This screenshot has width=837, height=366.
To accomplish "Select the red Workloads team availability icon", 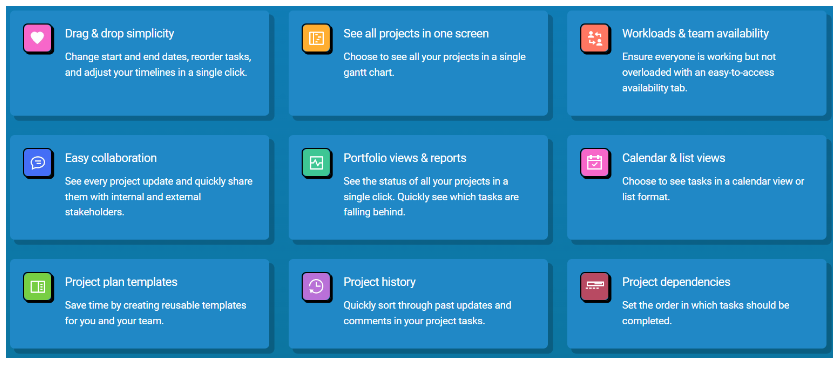I will pyautogui.click(x=595, y=38).
